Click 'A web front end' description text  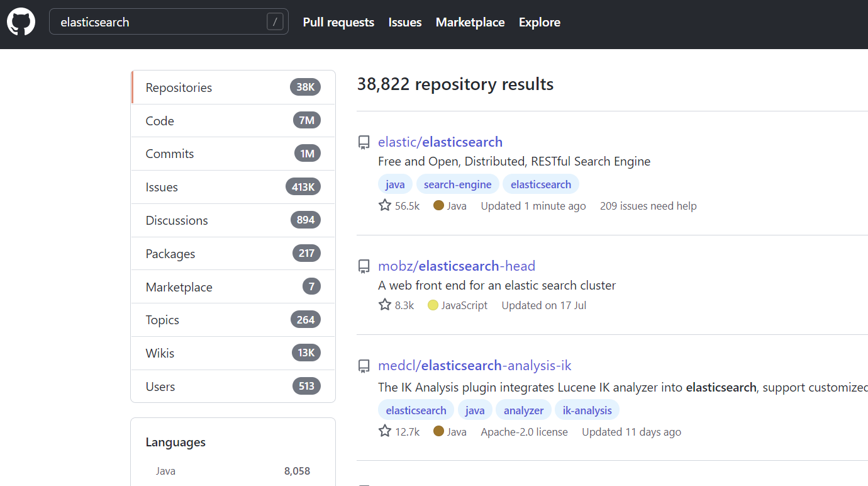coord(497,285)
